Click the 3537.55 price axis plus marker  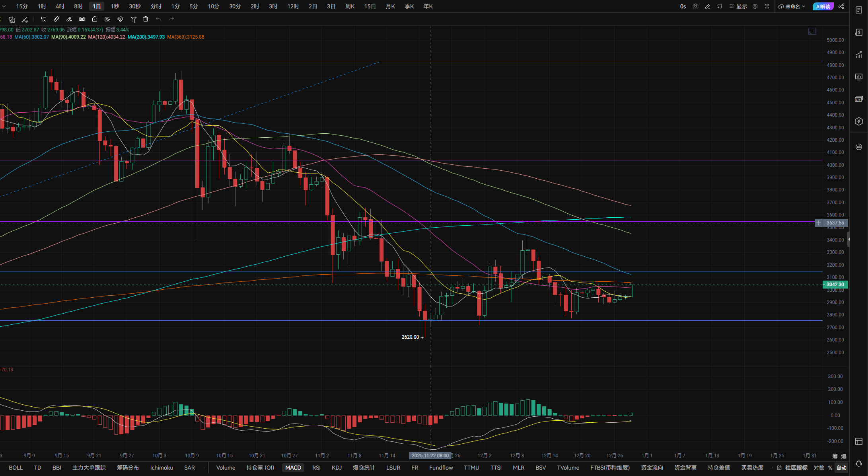click(818, 223)
